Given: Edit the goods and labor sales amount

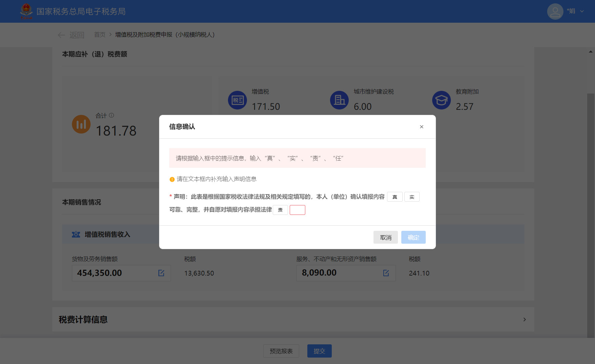Looking at the screenshot, I should coord(161,273).
